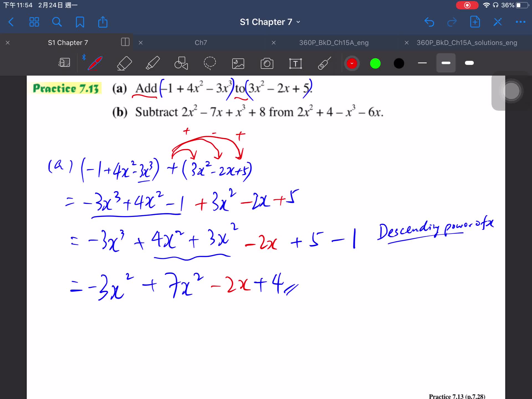Undo the last stroke
Image resolution: width=532 pixels, height=399 pixels.
pyautogui.click(x=429, y=22)
